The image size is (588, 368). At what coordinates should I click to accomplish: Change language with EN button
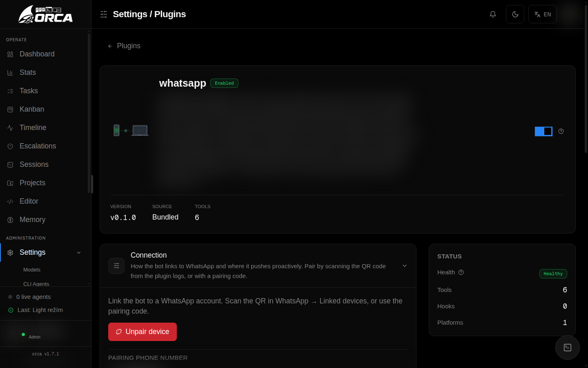[543, 14]
